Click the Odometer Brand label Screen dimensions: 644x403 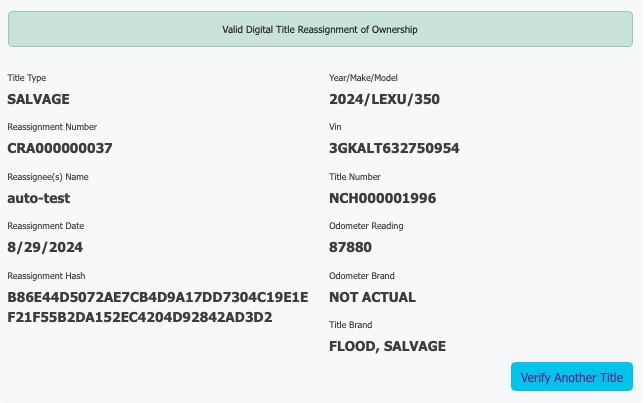point(362,276)
